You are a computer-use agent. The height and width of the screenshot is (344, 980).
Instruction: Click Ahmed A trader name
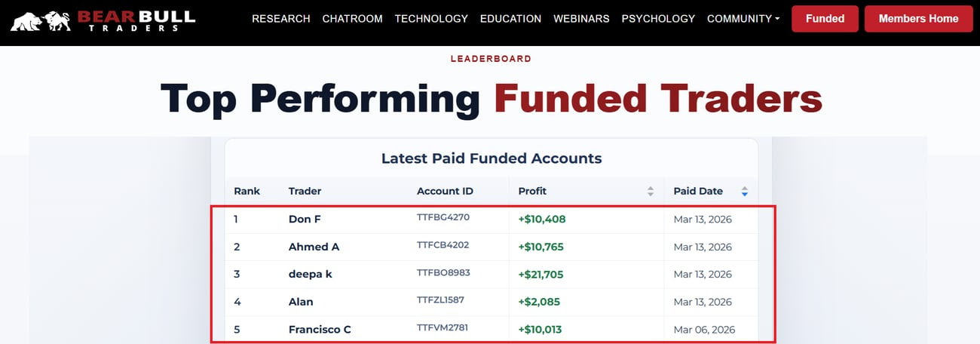[x=314, y=247]
